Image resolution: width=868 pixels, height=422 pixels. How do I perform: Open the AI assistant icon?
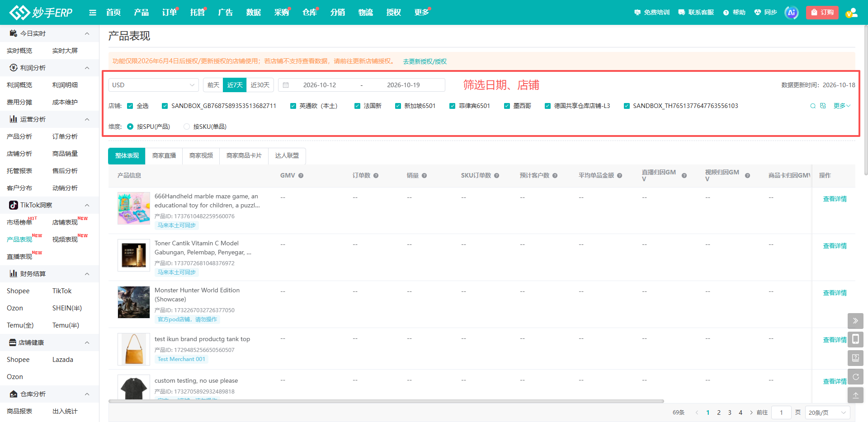791,13
